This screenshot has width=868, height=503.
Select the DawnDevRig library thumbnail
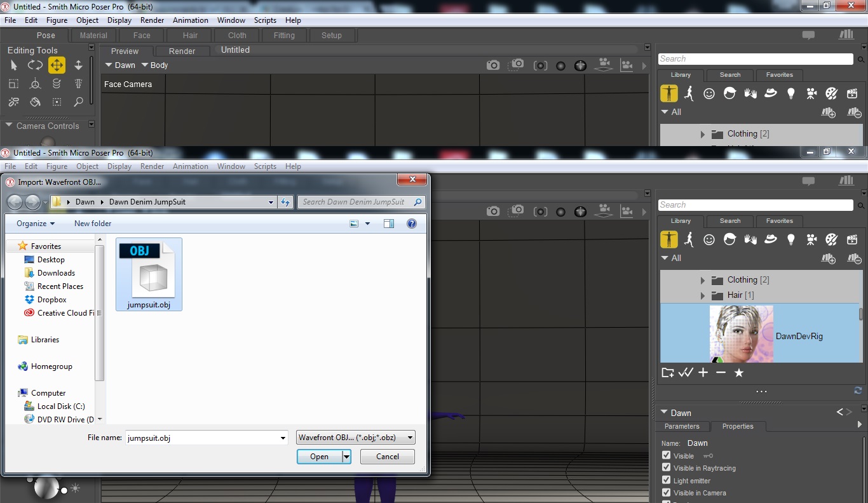point(741,334)
